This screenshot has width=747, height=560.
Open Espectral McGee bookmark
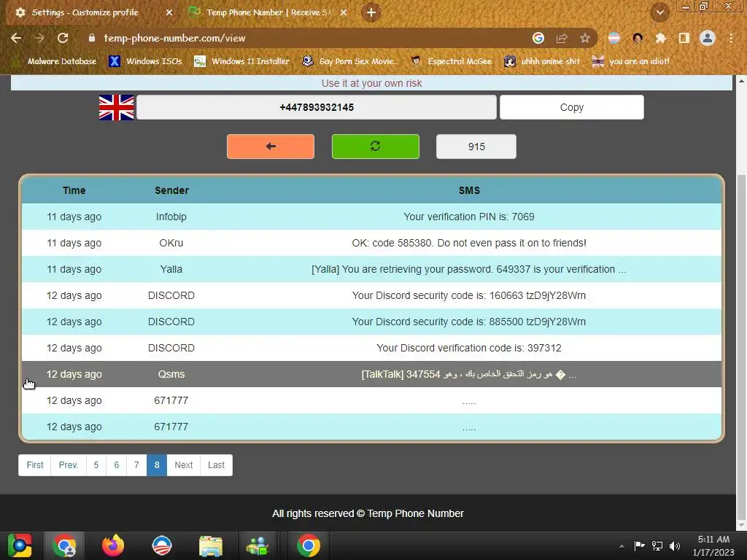pos(451,61)
